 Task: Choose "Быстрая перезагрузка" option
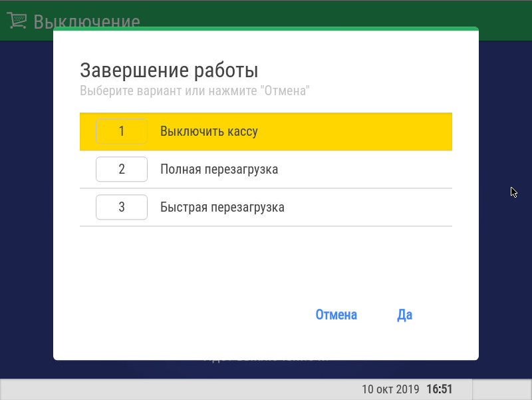[x=265, y=207]
